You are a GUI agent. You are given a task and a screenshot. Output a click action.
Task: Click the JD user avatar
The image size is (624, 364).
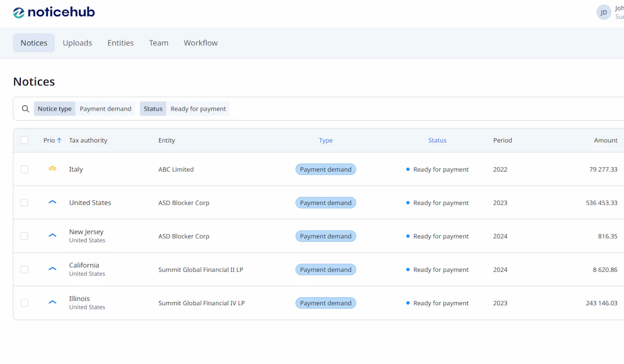(603, 12)
